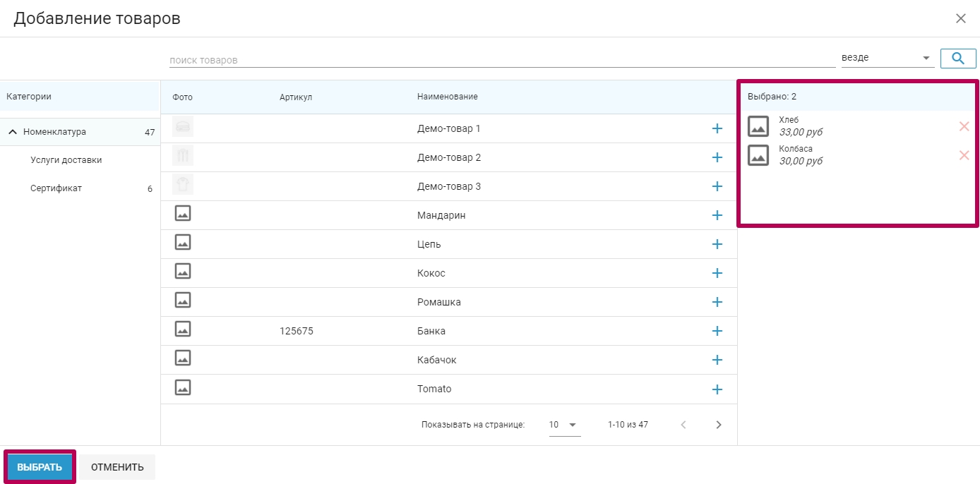Viewport: 980px width, 484px height.
Task: Focus the поиск товаров search field
Action: (502, 60)
